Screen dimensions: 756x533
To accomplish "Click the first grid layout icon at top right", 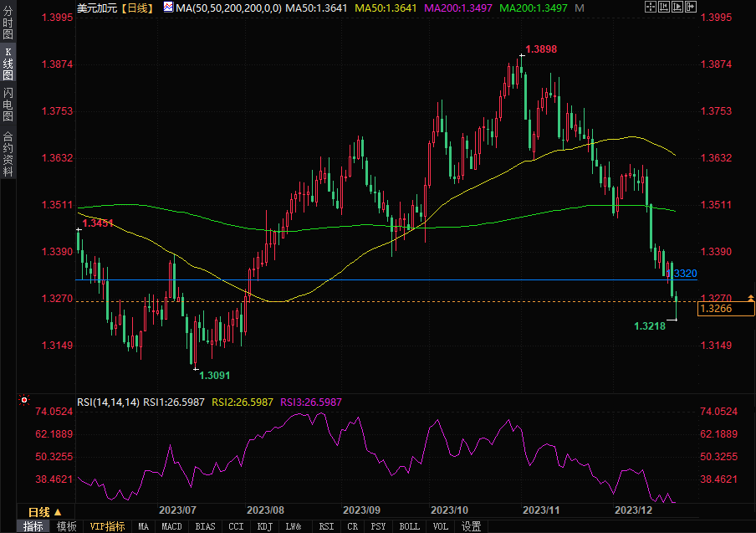I will 650,7.
